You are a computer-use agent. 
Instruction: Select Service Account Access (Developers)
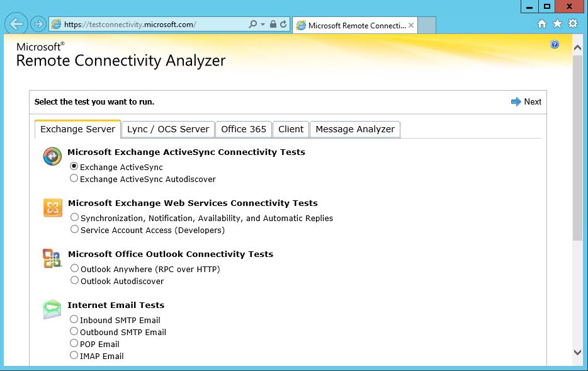75,229
